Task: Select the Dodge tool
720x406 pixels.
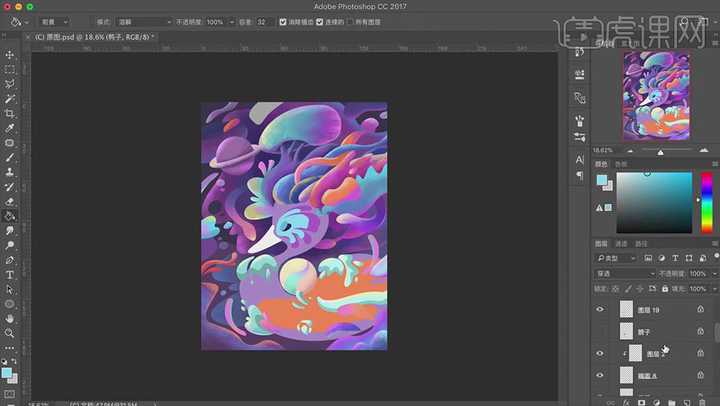Action: pos(9,245)
